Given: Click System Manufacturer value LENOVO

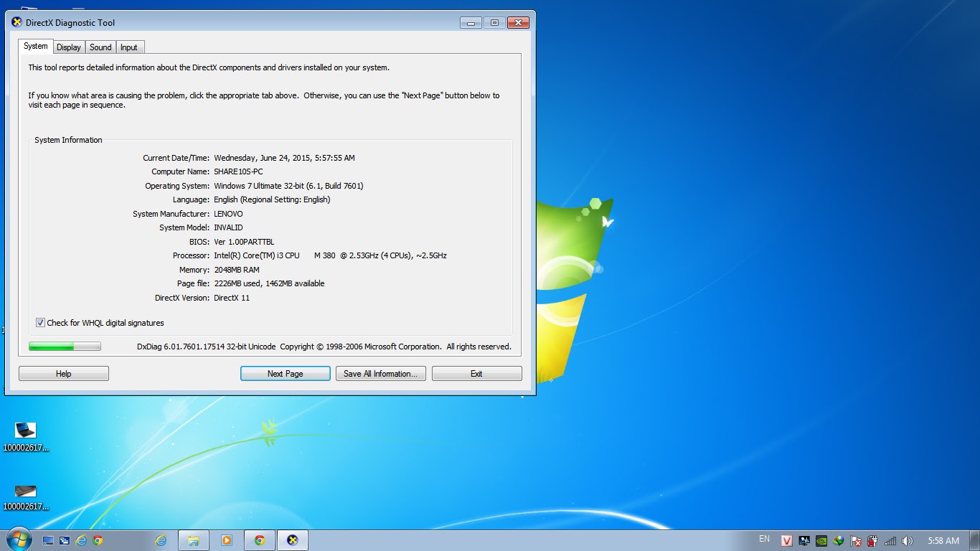Looking at the screenshot, I should [x=228, y=214].
